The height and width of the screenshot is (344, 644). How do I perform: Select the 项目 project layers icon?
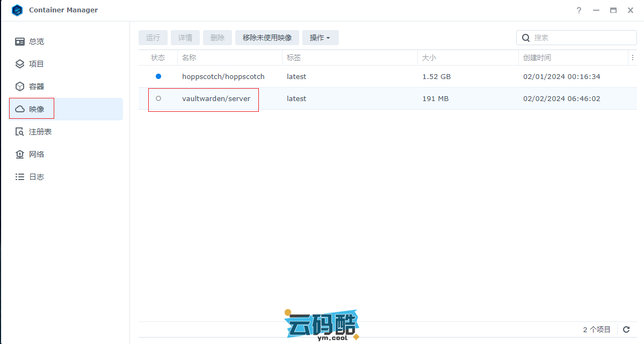(20, 64)
